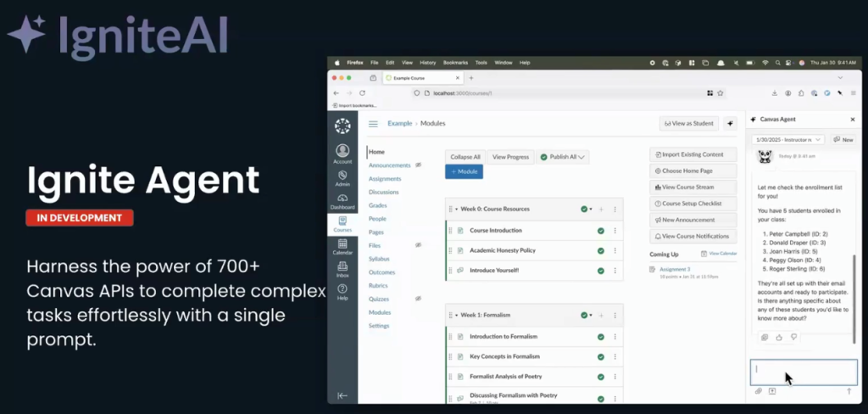This screenshot has height=414, width=868.
Task: Open Firefox application menu
Action: coord(853,93)
